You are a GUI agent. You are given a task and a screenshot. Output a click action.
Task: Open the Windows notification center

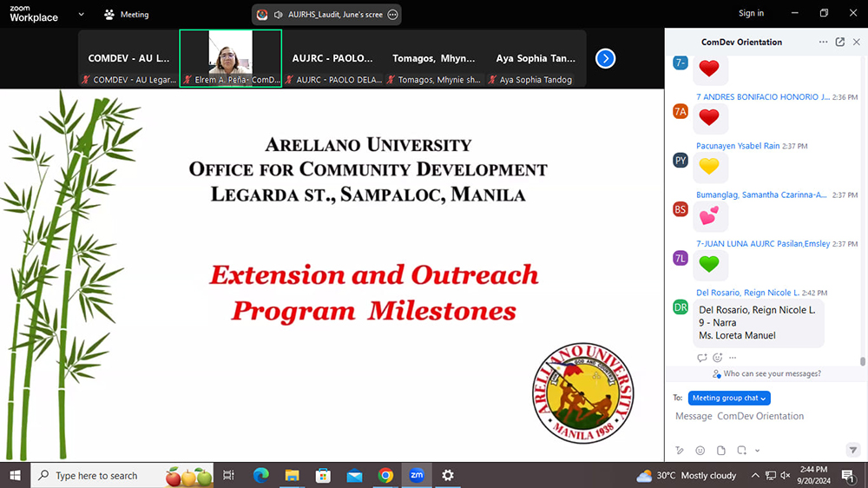[849, 475]
